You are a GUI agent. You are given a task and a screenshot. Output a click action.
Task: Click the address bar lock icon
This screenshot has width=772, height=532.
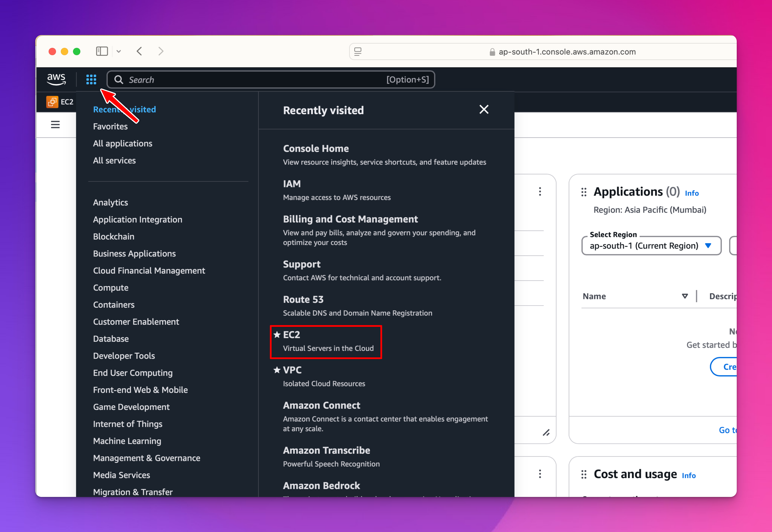point(492,52)
